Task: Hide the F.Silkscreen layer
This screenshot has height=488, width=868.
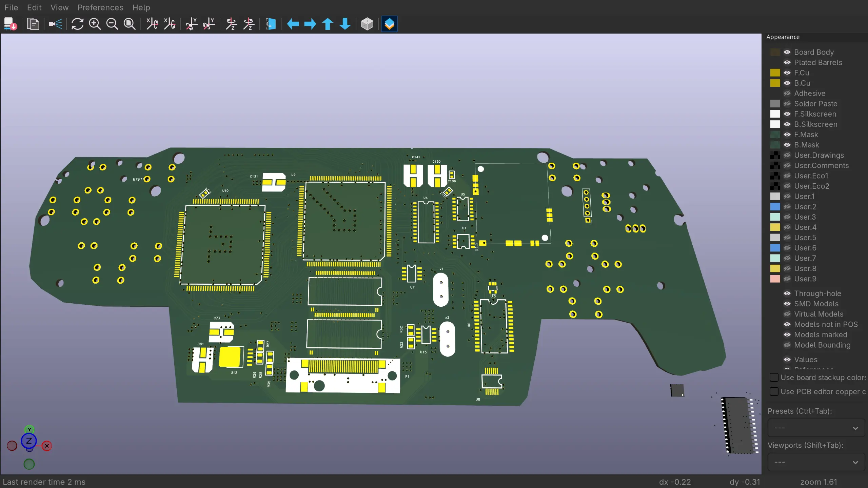Action: click(x=787, y=114)
